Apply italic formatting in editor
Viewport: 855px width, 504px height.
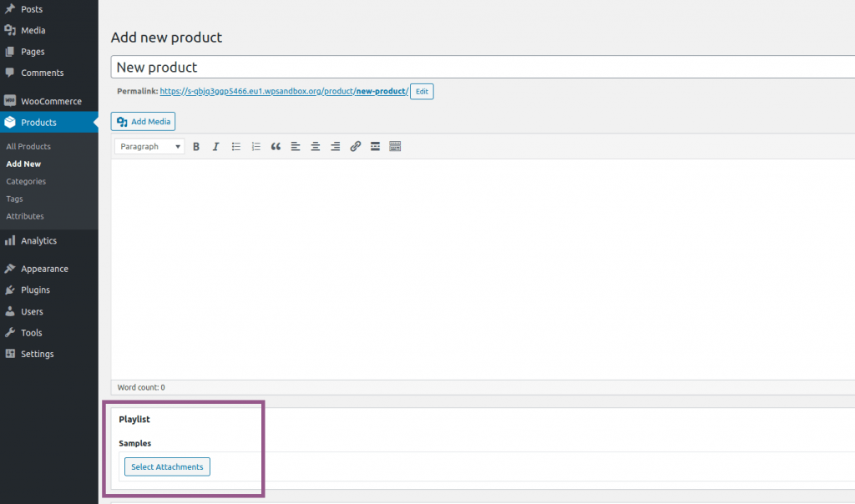215,147
